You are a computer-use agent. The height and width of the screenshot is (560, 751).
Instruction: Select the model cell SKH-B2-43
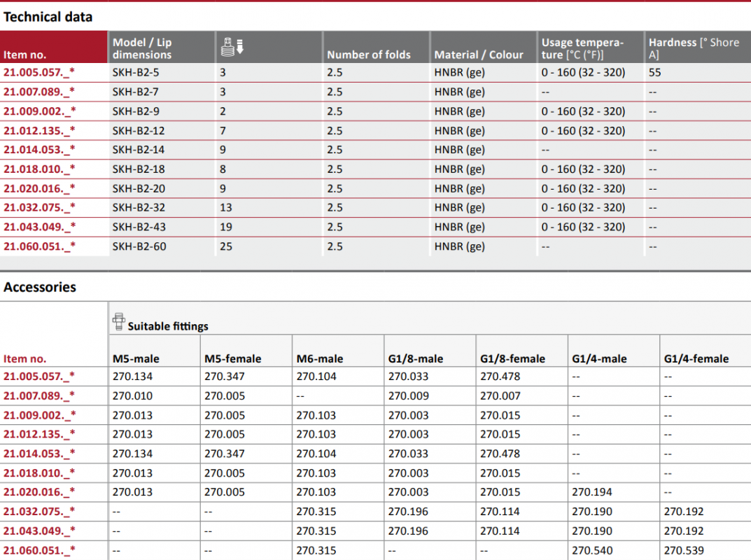[x=139, y=227]
